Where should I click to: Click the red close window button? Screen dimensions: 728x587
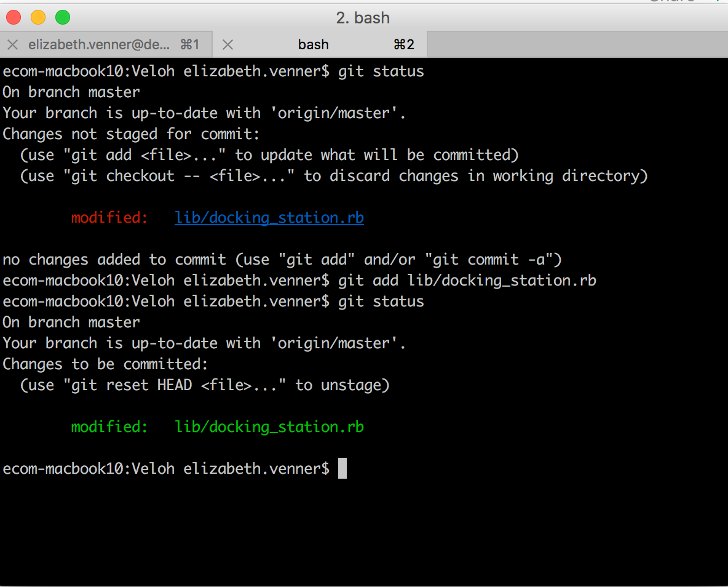(14, 18)
